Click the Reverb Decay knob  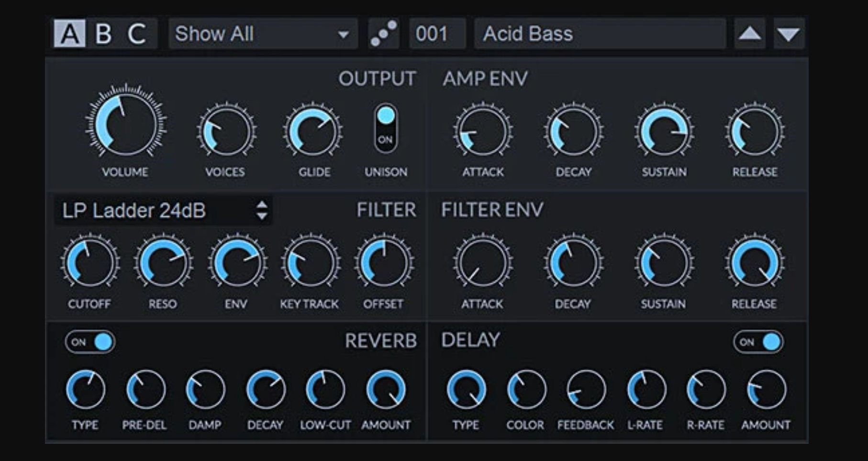266,389
